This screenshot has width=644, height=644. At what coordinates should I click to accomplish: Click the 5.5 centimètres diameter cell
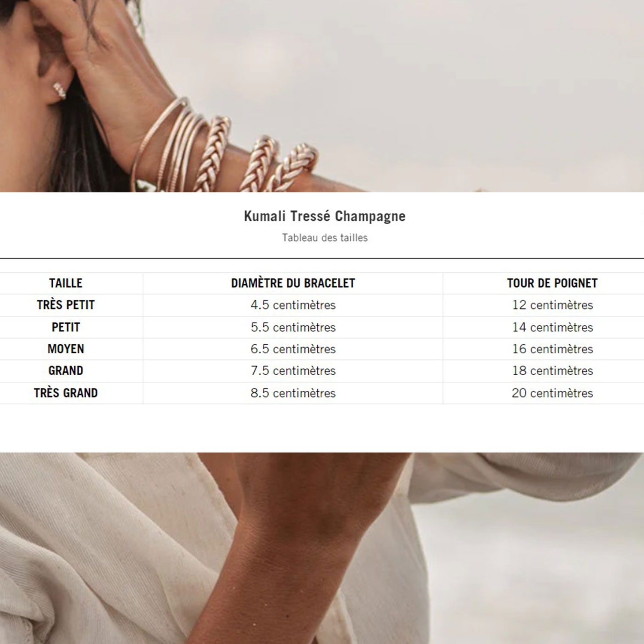click(x=293, y=327)
